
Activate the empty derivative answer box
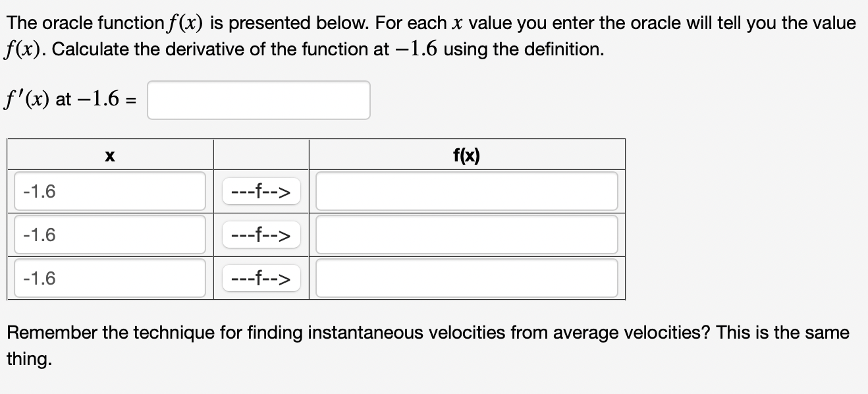click(258, 99)
